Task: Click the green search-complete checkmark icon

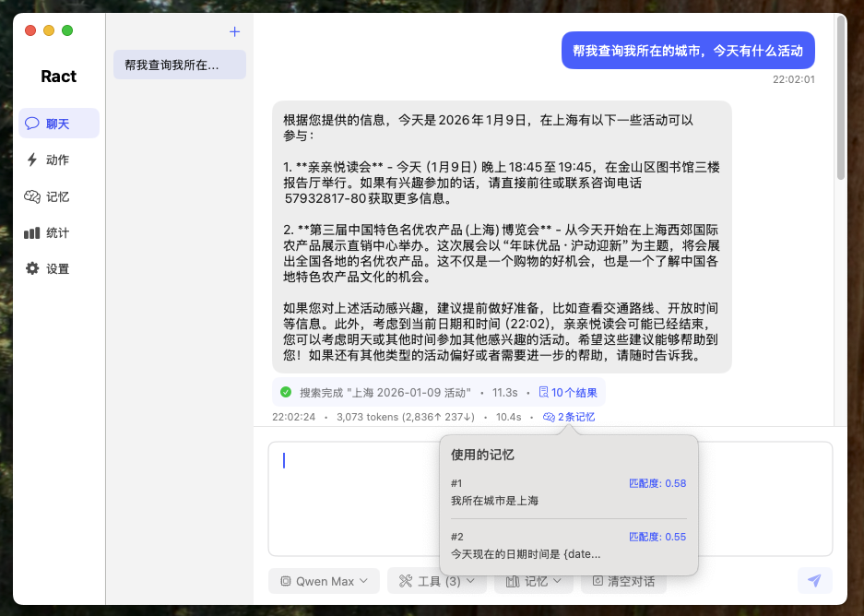Action: point(286,392)
